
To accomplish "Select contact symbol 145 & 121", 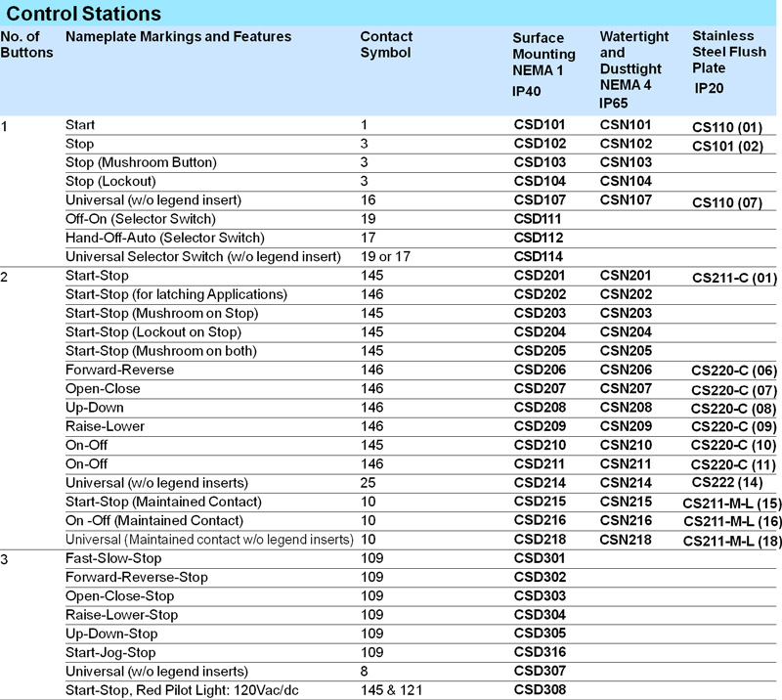I will [x=391, y=690].
